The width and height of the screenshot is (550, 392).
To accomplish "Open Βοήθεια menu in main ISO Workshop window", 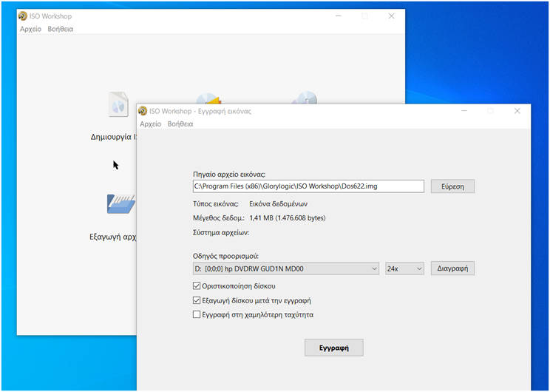I will (x=61, y=29).
